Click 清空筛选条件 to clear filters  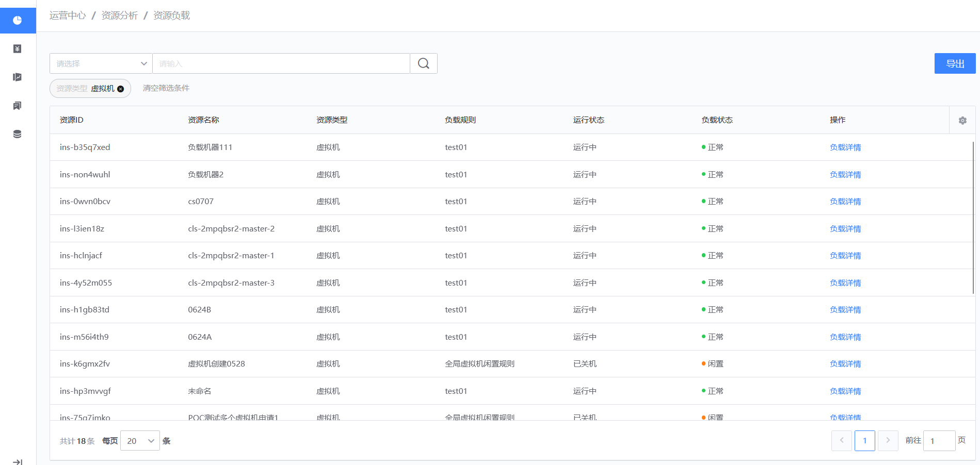[x=166, y=88]
